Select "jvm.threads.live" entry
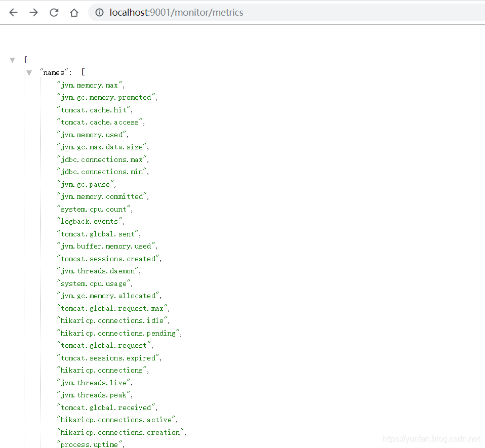This screenshot has height=448, width=485. pyautogui.click(x=94, y=383)
